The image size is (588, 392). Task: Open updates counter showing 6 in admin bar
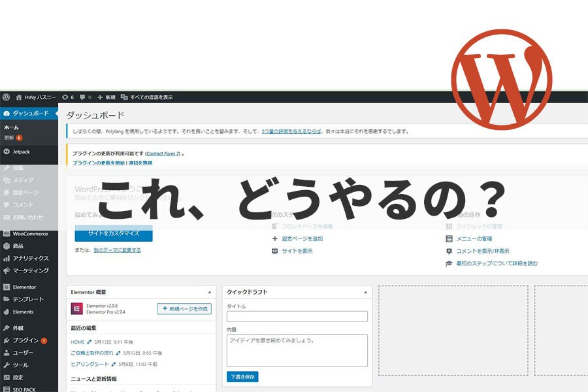pos(68,97)
